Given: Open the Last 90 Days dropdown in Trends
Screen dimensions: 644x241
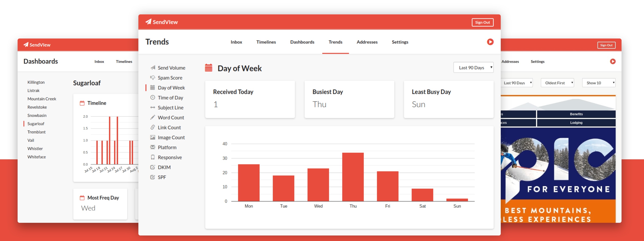Looking at the screenshot, I should pos(473,68).
